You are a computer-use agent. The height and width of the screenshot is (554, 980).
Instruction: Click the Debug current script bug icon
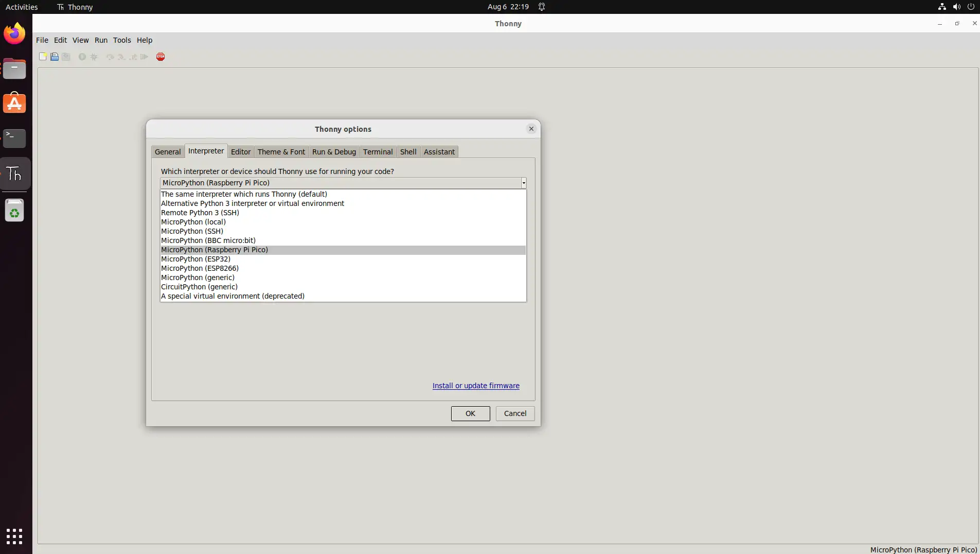pos(94,57)
